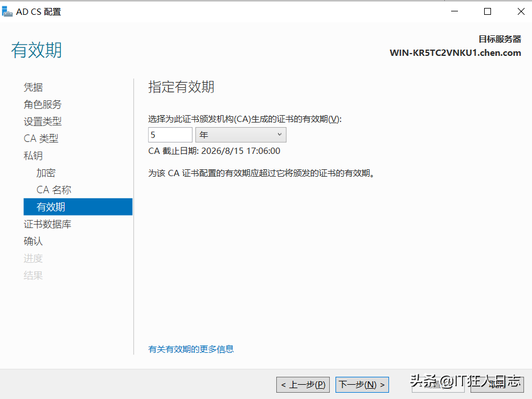Select the highlighted 有效期 step
Image resolution: width=532 pixels, height=399 pixels.
pos(78,207)
